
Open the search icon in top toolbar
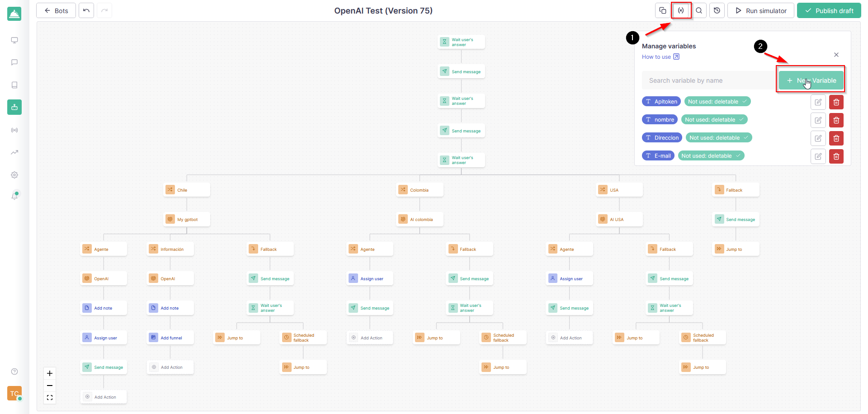point(699,10)
